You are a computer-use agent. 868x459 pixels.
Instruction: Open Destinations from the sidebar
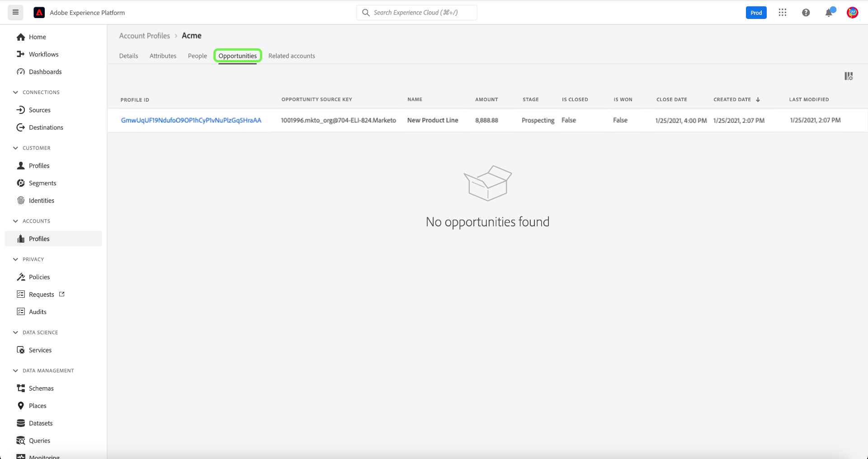[46, 127]
